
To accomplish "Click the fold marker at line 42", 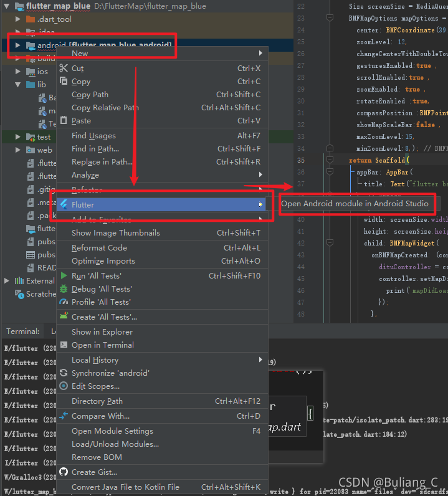I will (330, 243).
